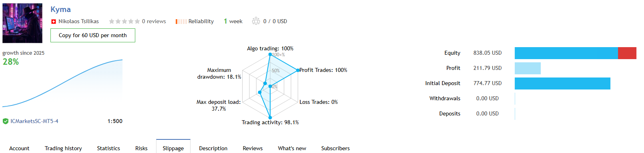Switch to the Statistics tab

click(108, 148)
